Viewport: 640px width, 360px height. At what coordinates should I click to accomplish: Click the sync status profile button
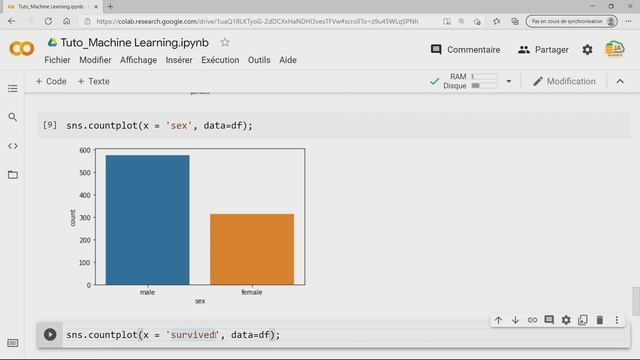pos(571,21)
